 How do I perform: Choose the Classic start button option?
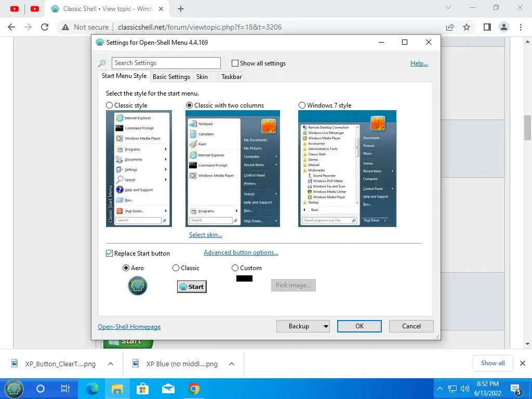pos(176,268)
